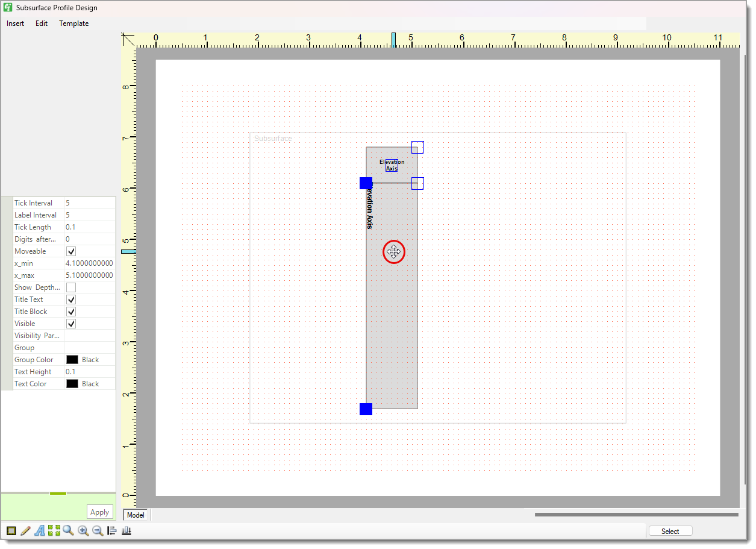The height and width of the screenshot is (549, 756).
Task: Edit the x_min value field
Action: pyautogui.click(x=89, y=263)
